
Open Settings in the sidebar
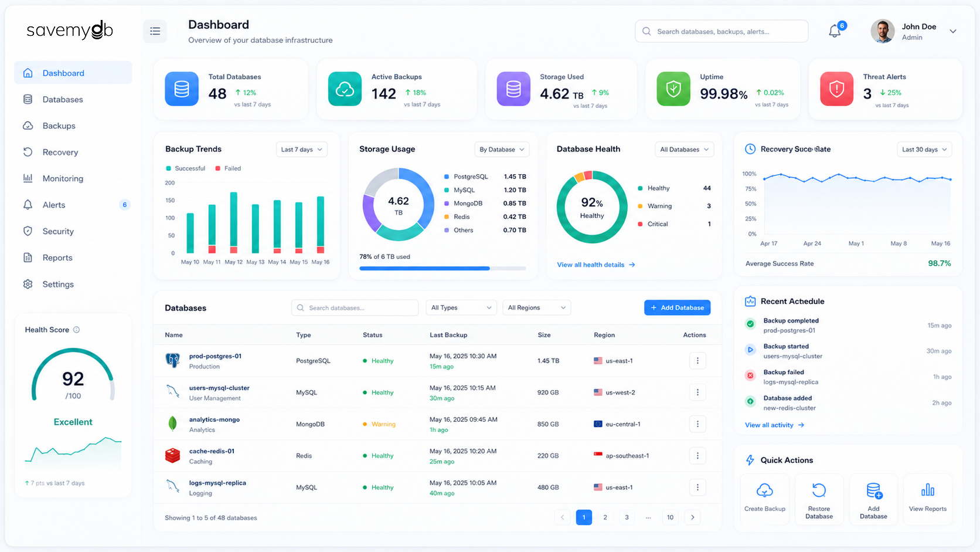[x=73, y=284]
